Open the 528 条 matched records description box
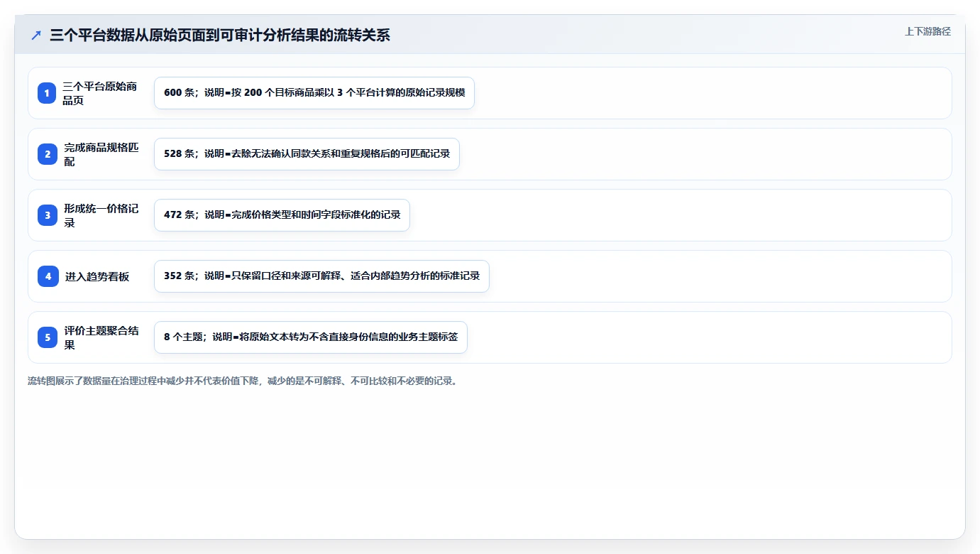The width and height of the screenshot is (980, 554). 307,154
